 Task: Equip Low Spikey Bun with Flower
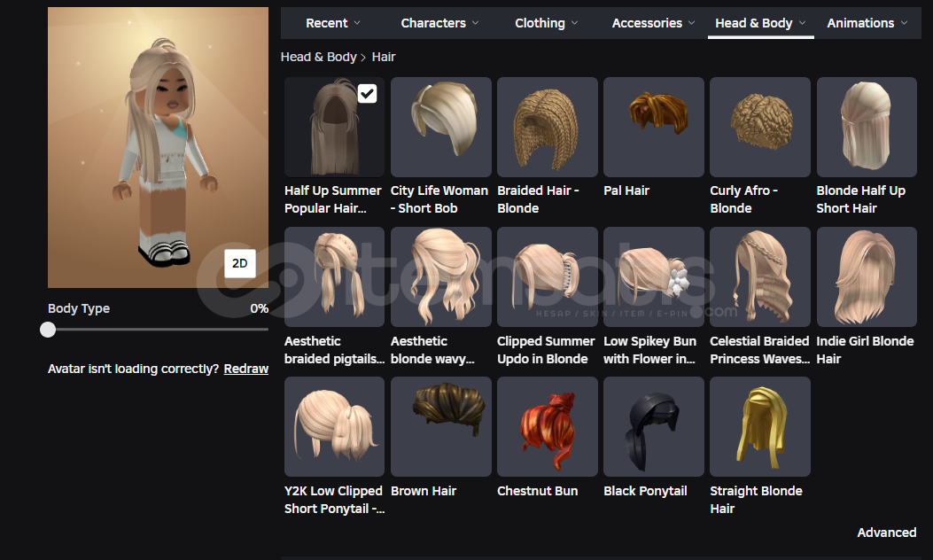point(654,276)
